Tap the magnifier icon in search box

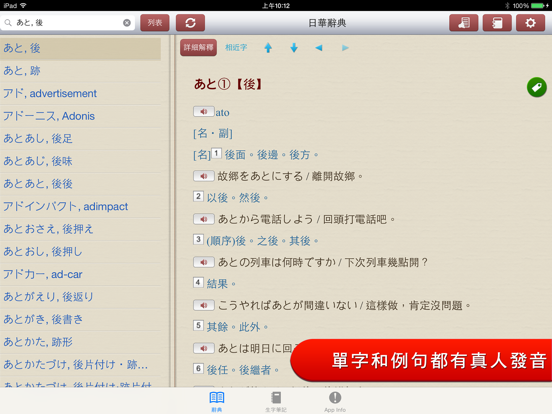point(8,23)
